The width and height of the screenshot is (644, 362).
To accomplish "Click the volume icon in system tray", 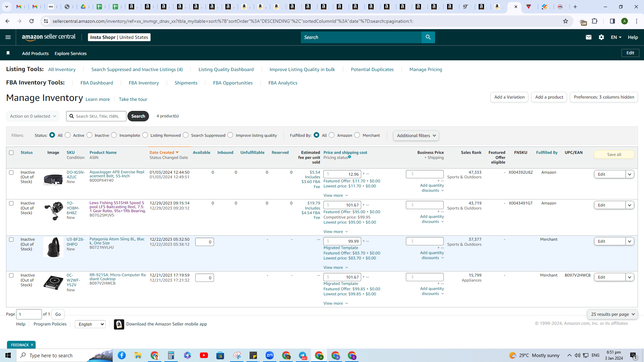I will coord(577,355).
